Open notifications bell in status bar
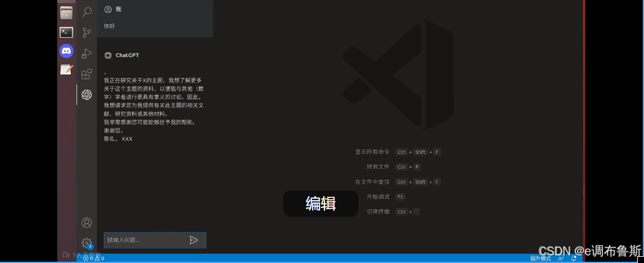 (574, 259)
